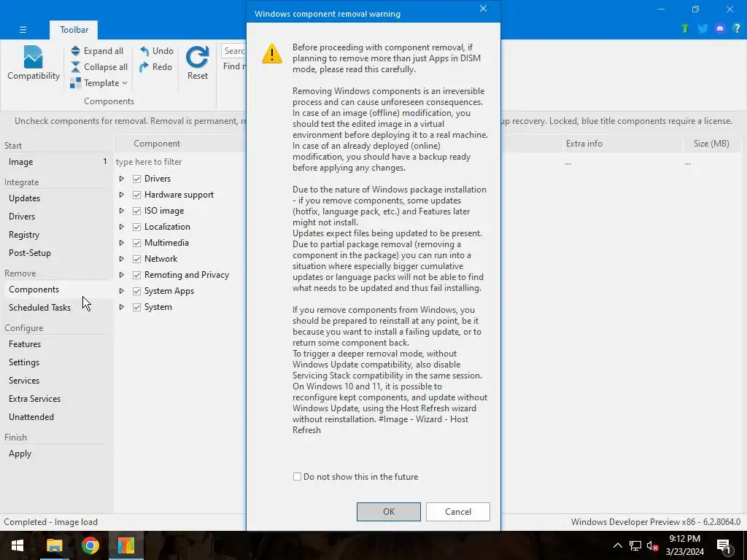747x560 pixels.
Task: Click the muted volume tray icon
Action: pyautogui.click(x=653, y=545)
